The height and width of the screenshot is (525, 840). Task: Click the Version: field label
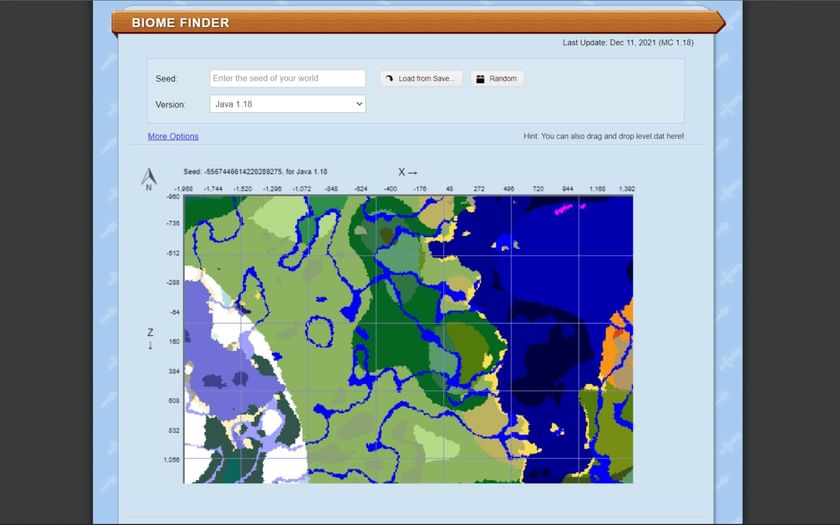170,104
